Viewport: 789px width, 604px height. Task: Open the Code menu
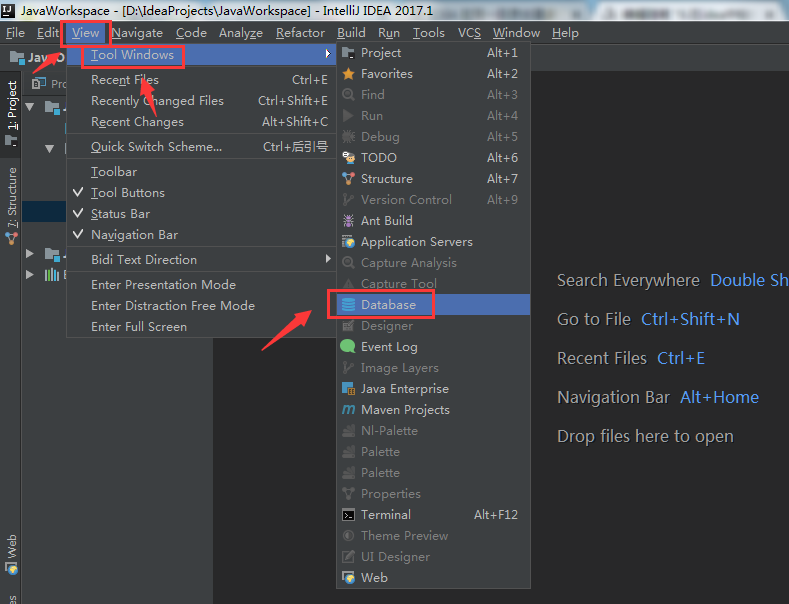(191, 33)
